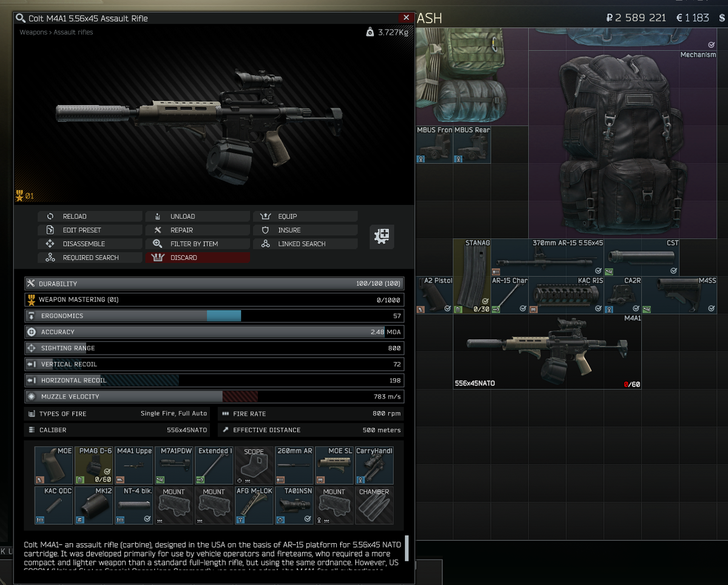Click the red DISCARD button

pos(197,258)
